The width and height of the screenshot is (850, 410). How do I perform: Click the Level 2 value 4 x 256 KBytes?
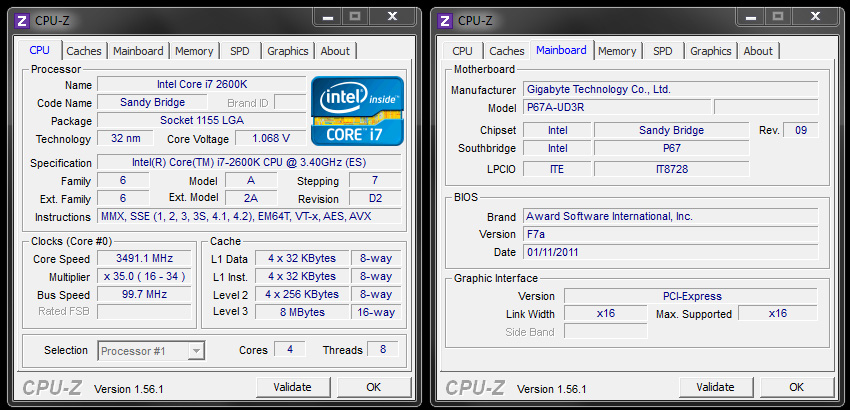(x=302, y=294)
